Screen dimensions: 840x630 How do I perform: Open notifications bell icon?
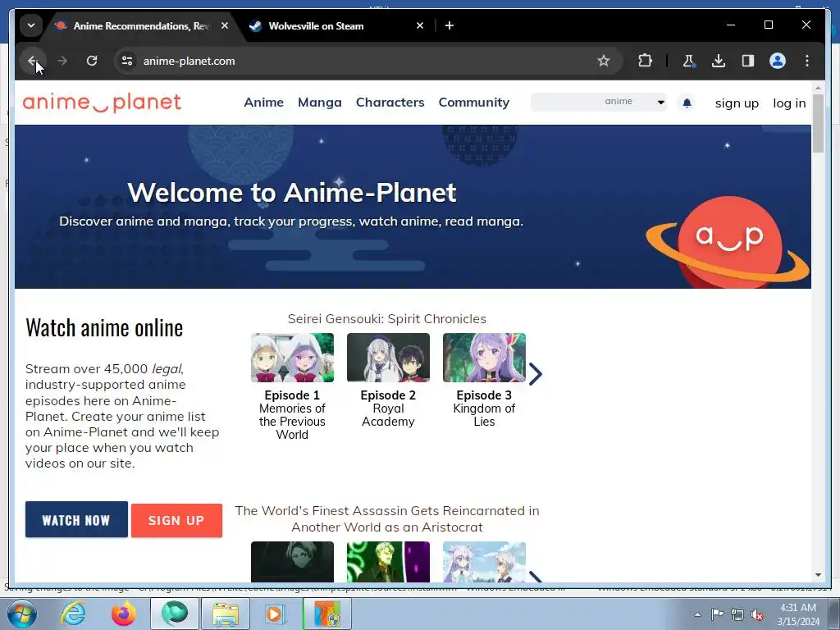tap(687, 103)
